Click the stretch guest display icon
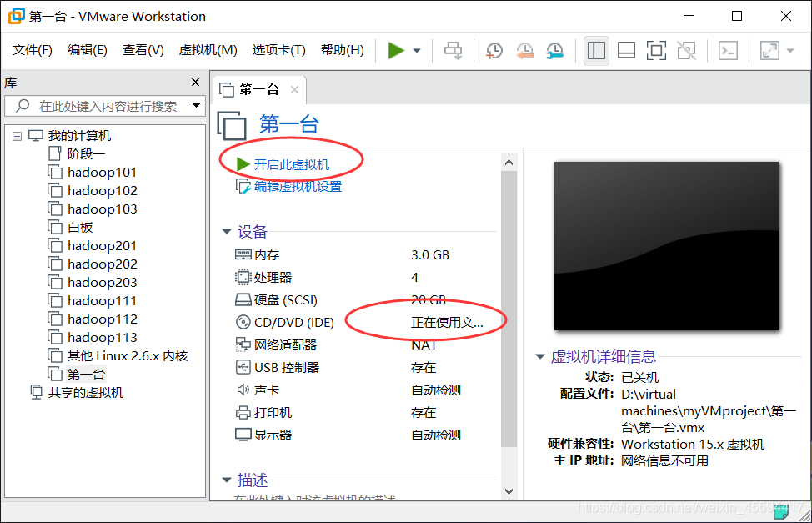This screenshot has width=812, height=523. tap(769, 50)
